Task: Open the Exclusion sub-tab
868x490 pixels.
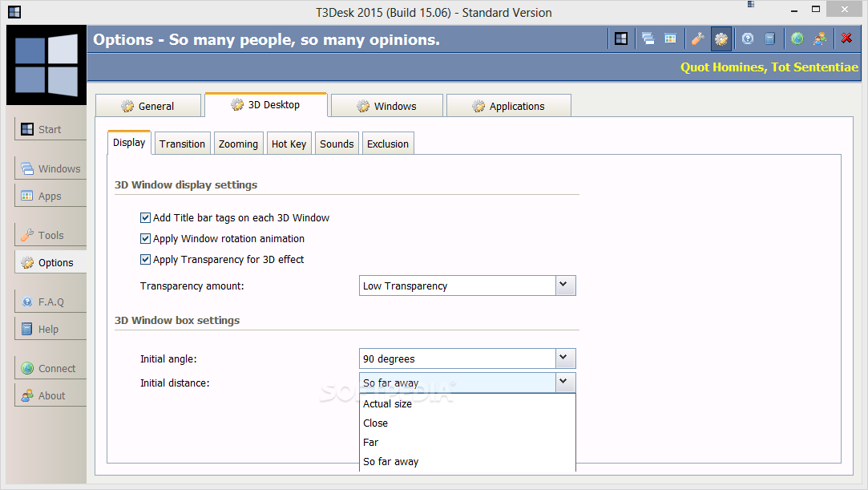Action: point(387,144)
